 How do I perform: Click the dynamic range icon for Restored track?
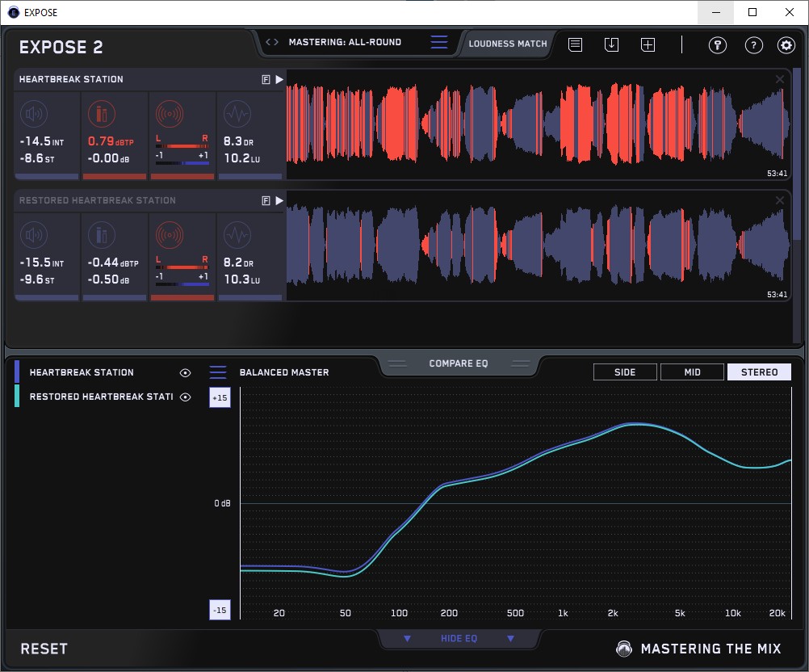pyautogui.click(x=237, y=235)
